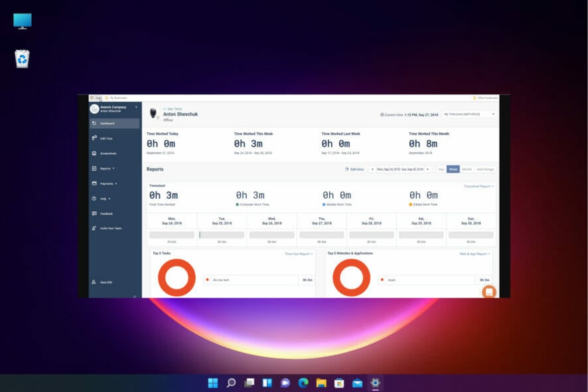588x392 pixels.
Task: Click the blue Mobile Work Time swatch
Action: (x=324, y=205)
